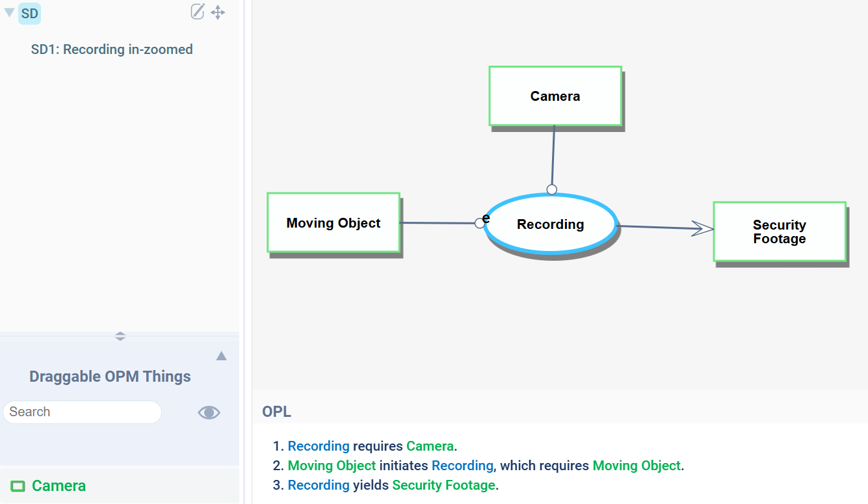Select the Moving Object box in the diagram
868x504 pixels.
click(x=333, y=223)
